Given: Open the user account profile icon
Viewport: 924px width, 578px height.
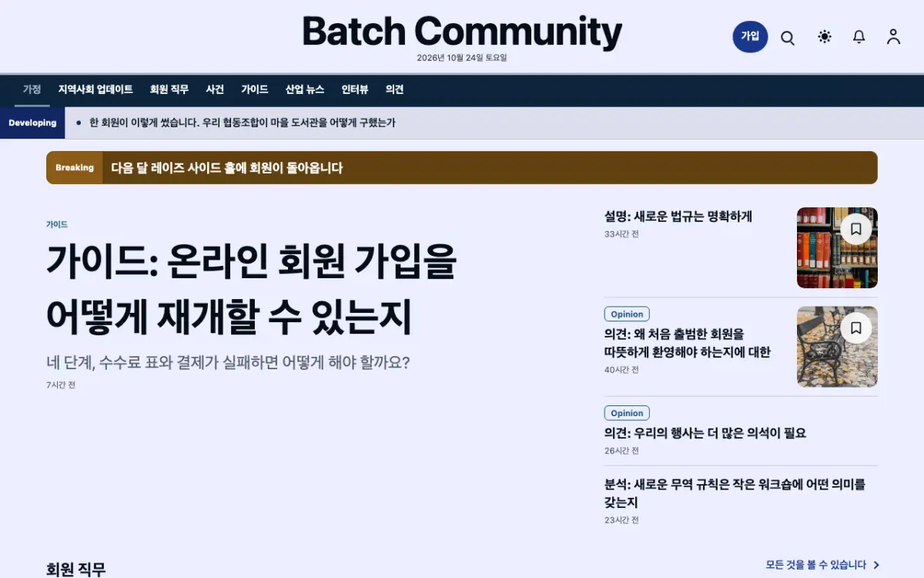Looking at the screenshot, I should pyautogui.click(x=893, y=37).
